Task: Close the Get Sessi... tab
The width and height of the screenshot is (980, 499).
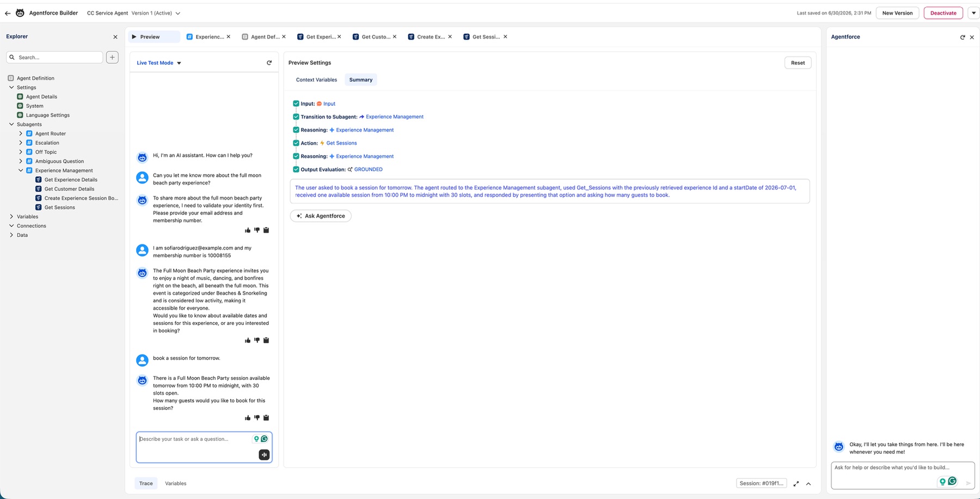Action: click(x=505, y=37)
